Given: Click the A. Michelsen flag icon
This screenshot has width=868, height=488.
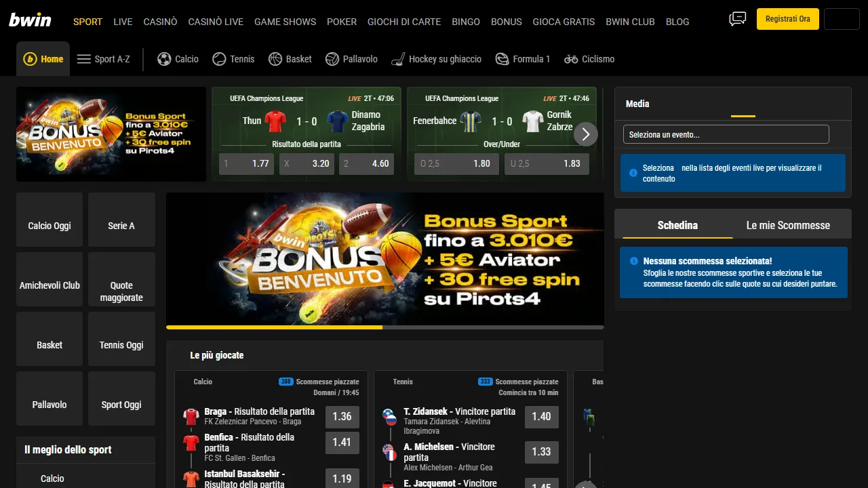Looking at the screenshot, I should tap(389, 452).
